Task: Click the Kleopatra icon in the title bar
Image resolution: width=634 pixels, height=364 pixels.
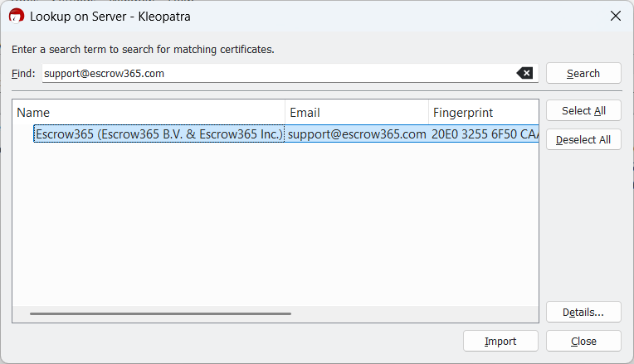Action: point(16,16)
